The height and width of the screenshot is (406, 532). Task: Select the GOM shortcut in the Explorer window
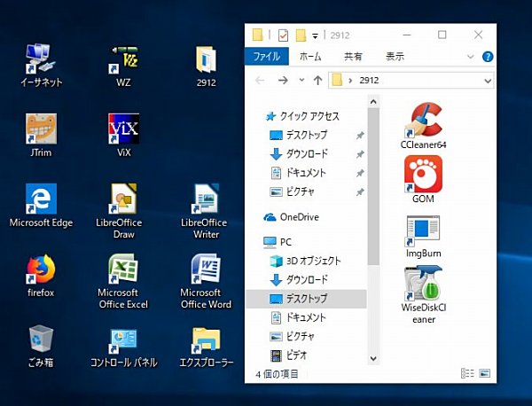click(x=423, y=179)
